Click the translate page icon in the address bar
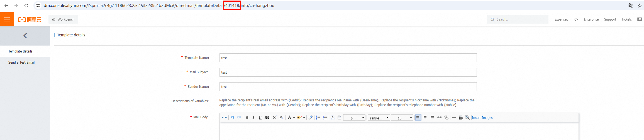Image resolution: width=644 pixels, height=140 pixels. pyautogui.click(x=631, y=6)
